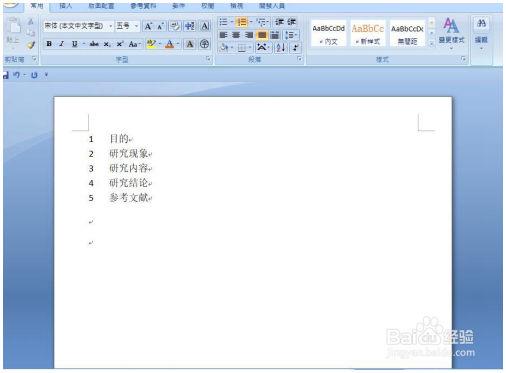Center-align the paragraph text
This screenshot has width=506, height=373.
236,35
